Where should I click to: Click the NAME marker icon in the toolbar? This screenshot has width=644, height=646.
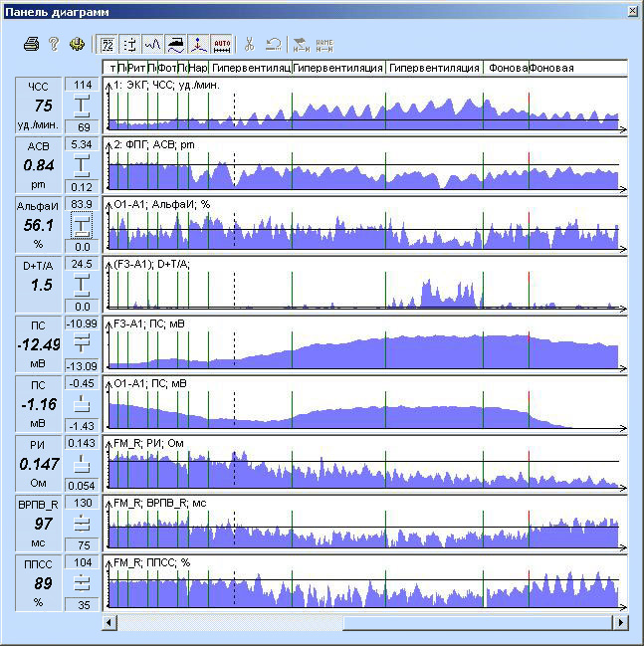click(324, 45)
